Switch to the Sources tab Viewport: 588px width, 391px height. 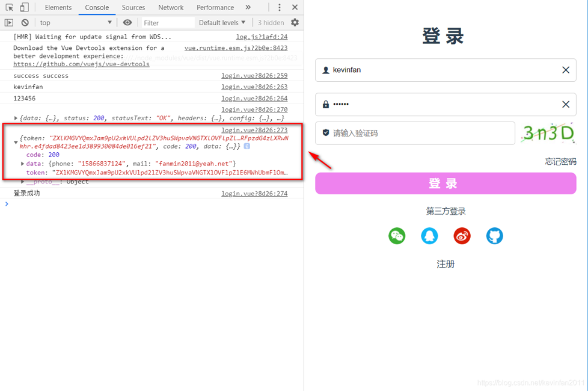coord(133,7)
